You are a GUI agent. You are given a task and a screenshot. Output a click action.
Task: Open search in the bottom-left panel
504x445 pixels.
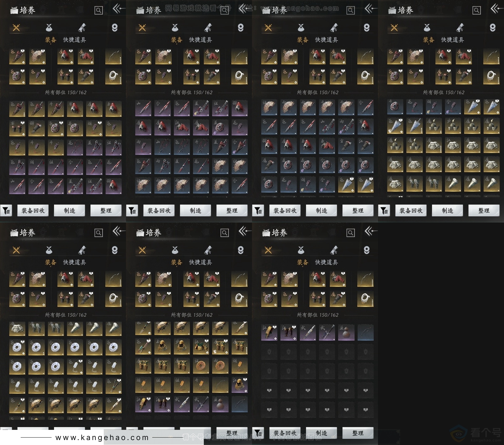tap(99, 233)
